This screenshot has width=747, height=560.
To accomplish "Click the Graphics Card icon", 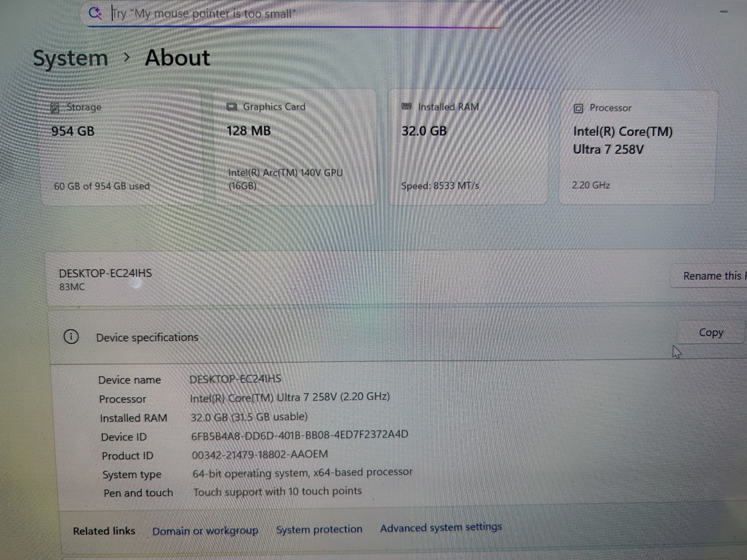I will coord(232,107).
